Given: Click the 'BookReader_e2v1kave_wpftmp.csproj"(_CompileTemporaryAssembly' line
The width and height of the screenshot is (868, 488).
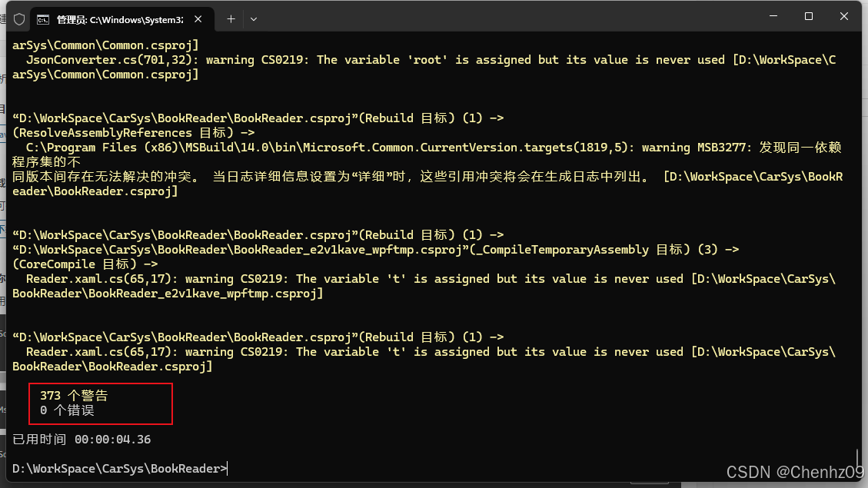Looking at the screenshot, I should (x=375, y=250).
